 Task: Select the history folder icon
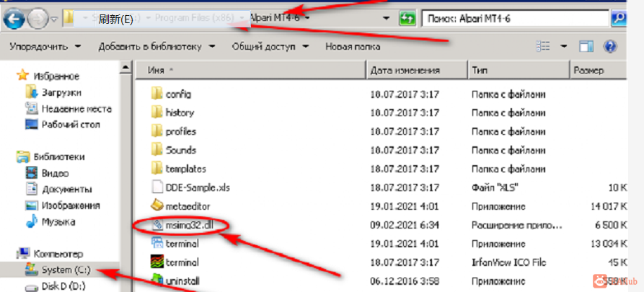(x=157, y=112)
